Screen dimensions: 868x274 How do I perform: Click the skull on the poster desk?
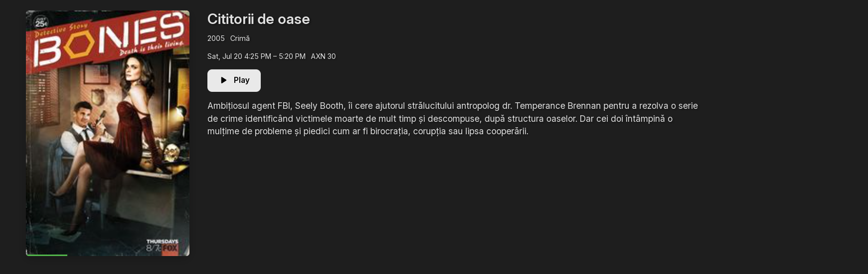pos(171,153)
